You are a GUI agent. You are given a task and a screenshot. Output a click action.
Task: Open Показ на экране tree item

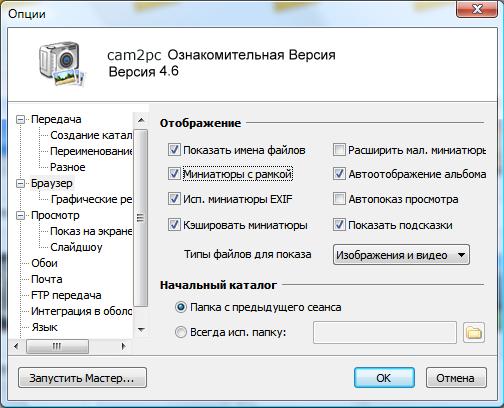click(91, 231)
